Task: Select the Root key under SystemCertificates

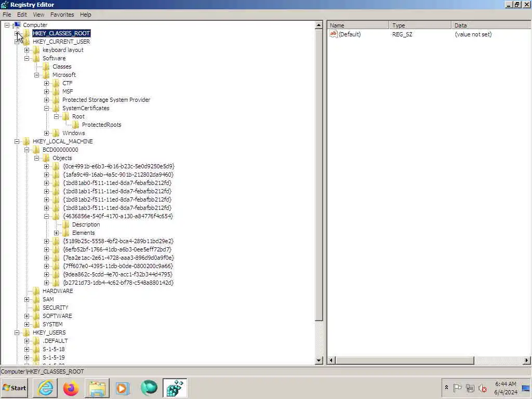Action: coord(78,116)
